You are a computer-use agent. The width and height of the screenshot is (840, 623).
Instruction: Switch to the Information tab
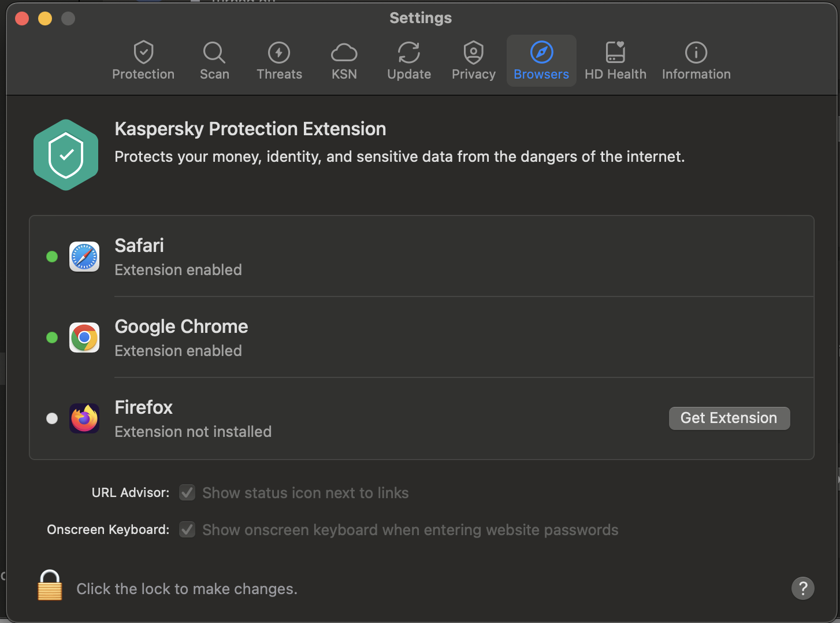696,61
